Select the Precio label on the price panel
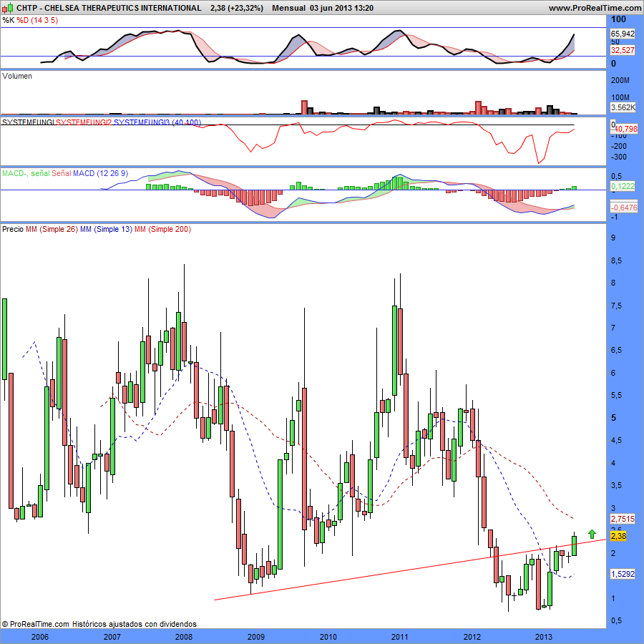This screenshot has height=644, width=644. 13,229
